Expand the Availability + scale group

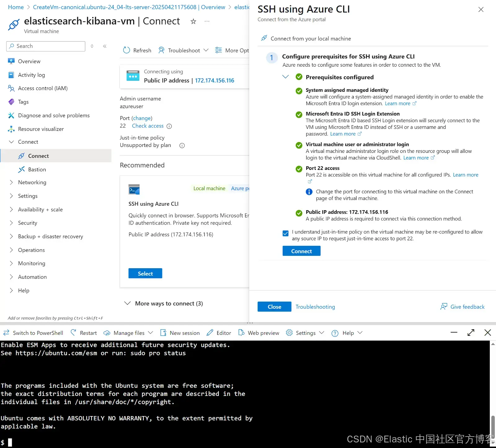click(x=11, y=209)
